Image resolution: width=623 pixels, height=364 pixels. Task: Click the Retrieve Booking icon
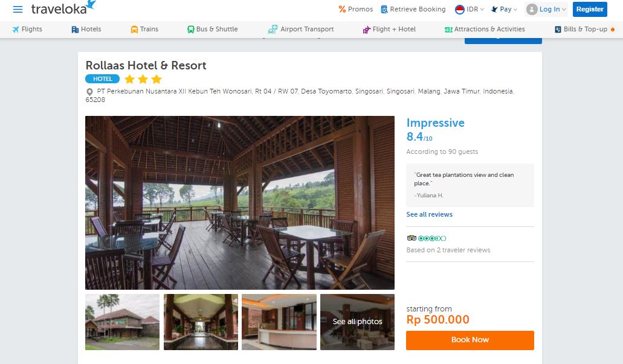(384, 9)
